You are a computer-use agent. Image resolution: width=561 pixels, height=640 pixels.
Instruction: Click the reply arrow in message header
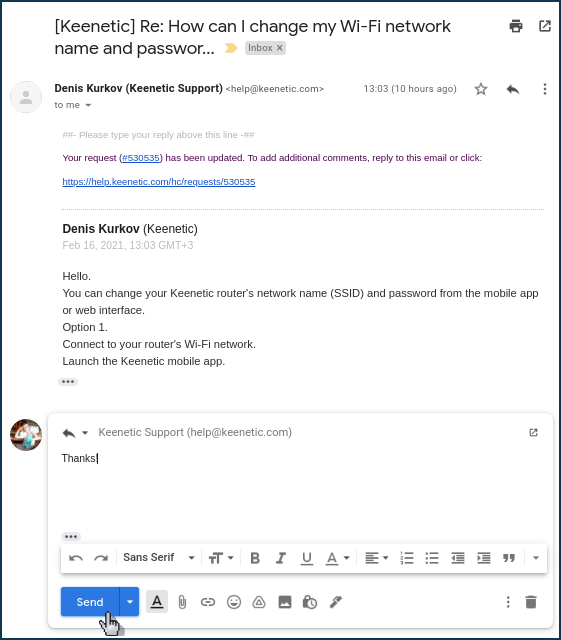pyautogui.click(x=512, y=89)
